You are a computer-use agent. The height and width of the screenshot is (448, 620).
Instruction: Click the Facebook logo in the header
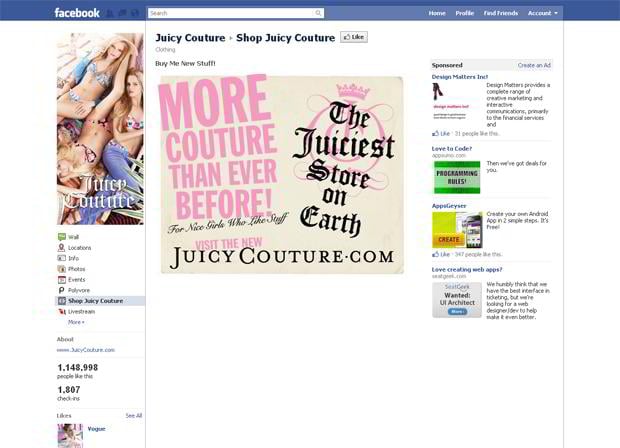coord(77,13)
